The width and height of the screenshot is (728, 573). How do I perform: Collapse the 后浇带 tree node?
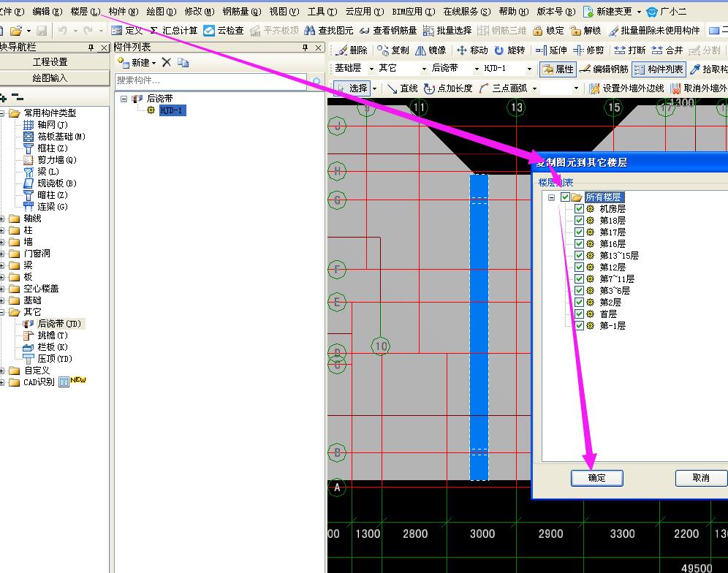tap(124, 99)
